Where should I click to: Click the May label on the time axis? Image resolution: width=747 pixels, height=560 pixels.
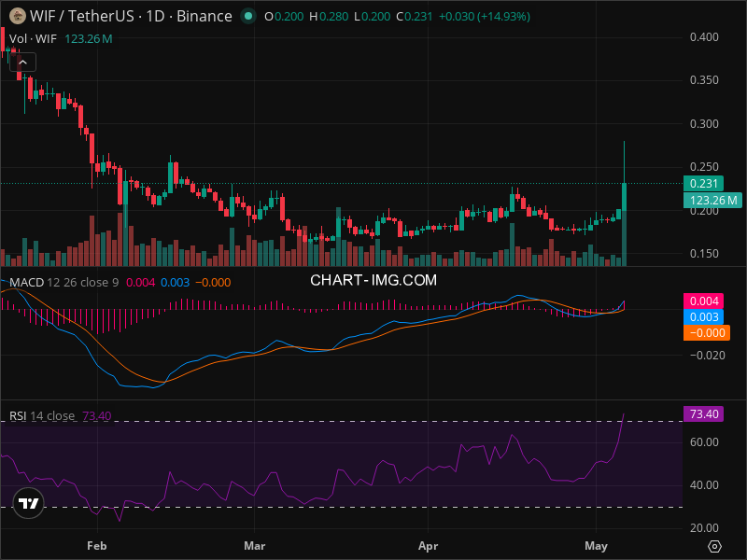(596, 546)
